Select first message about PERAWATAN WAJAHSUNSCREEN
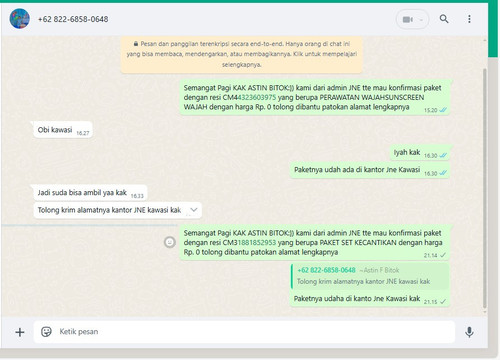Screen dimensions: 500x360 click(x=315, y=98)
